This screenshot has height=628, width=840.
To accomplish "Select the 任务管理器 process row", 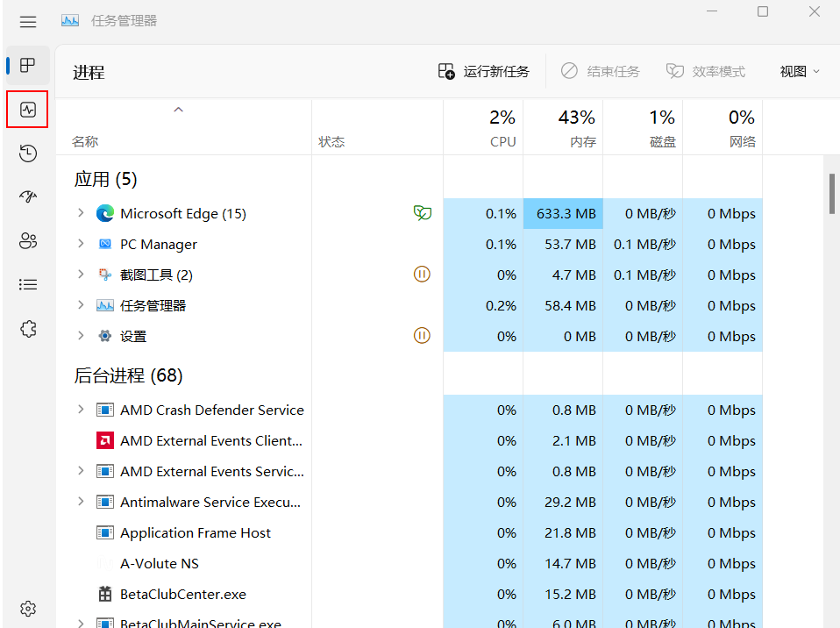I will (x=153, y=305).
